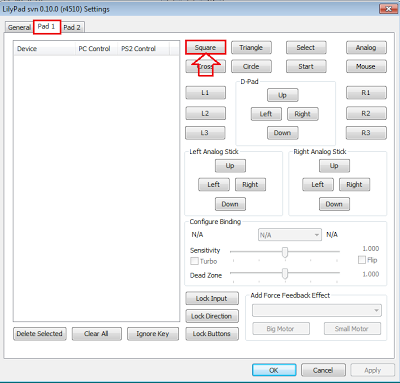400x383 pixels.
Task: Bind the Select button
Action: point(306,47)
